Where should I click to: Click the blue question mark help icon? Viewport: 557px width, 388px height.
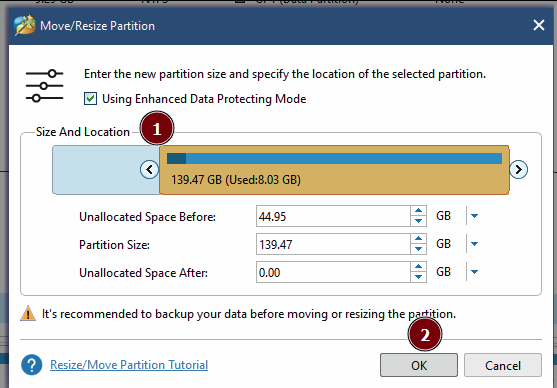(32, 365)
